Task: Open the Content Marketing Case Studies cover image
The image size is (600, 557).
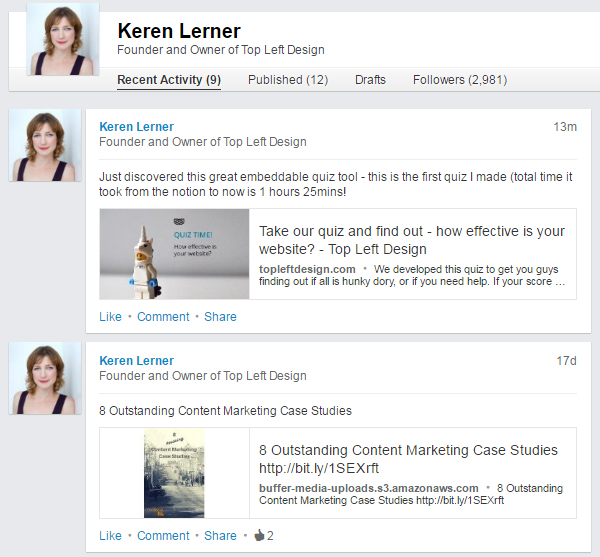Action: pyautogui.click(x=174, y=473)
